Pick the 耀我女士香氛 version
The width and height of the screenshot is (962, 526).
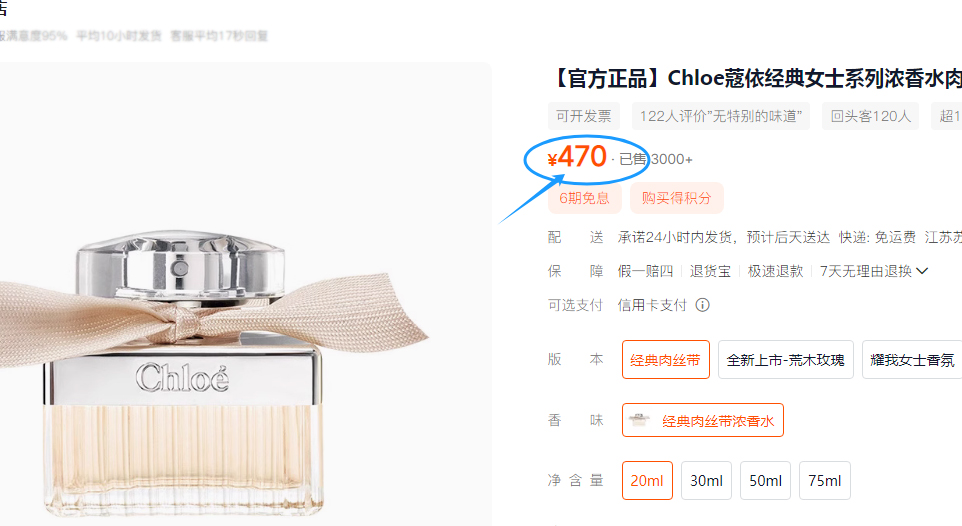pos(912,360)
